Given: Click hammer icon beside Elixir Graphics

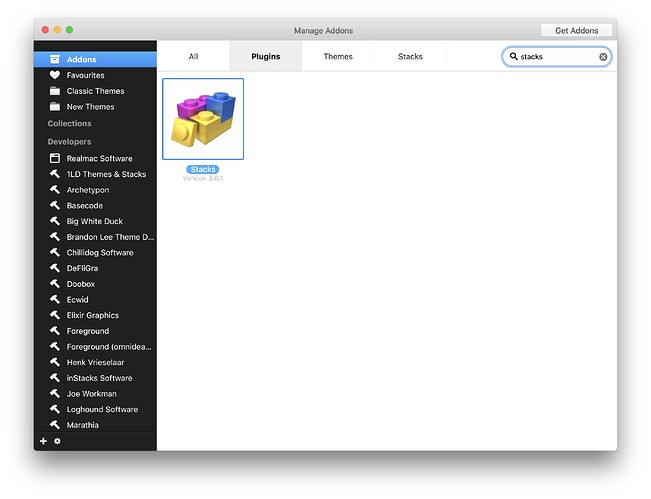Looking at the screenshot, I should (x=55, y=315).
